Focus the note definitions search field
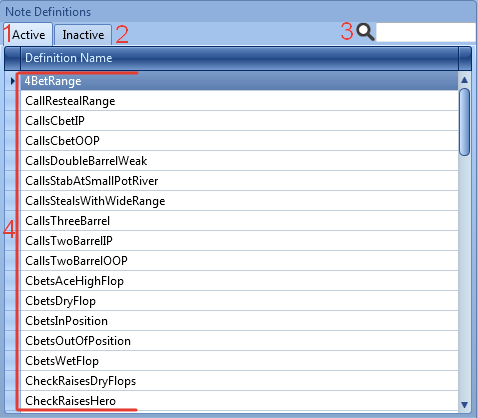Screen dimensions: 478x418 [426, 32]
